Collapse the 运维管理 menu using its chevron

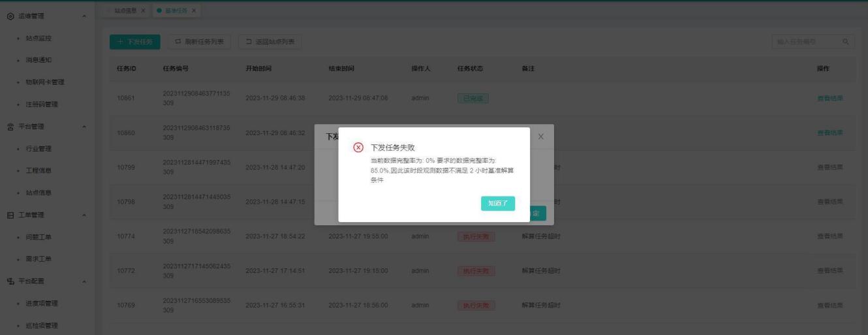click(84, 16)
